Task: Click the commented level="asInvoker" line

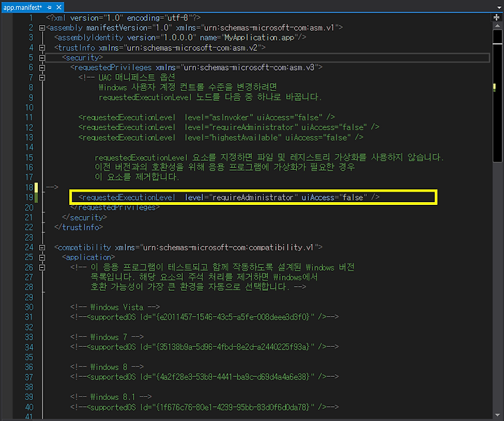Action: pos(206,117)
